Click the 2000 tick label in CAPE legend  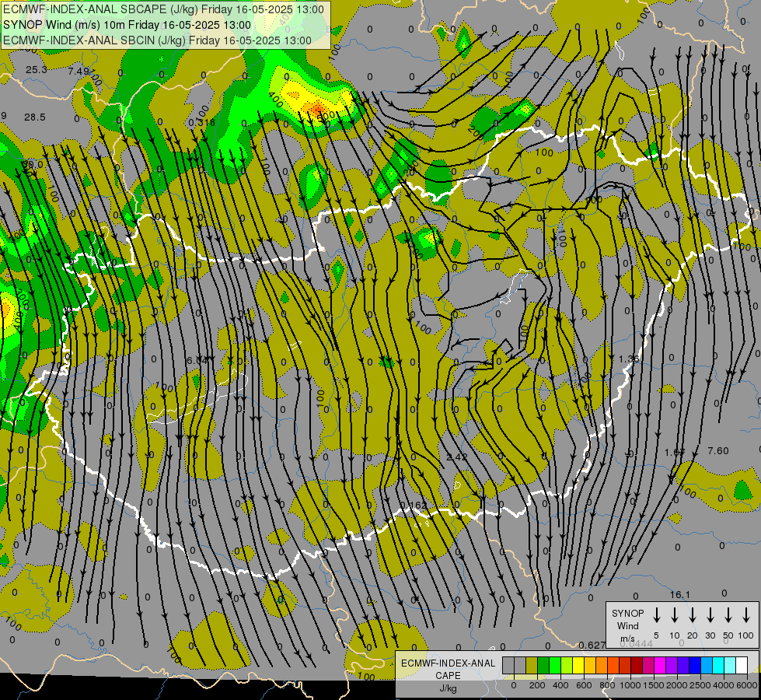click(677, 685)
